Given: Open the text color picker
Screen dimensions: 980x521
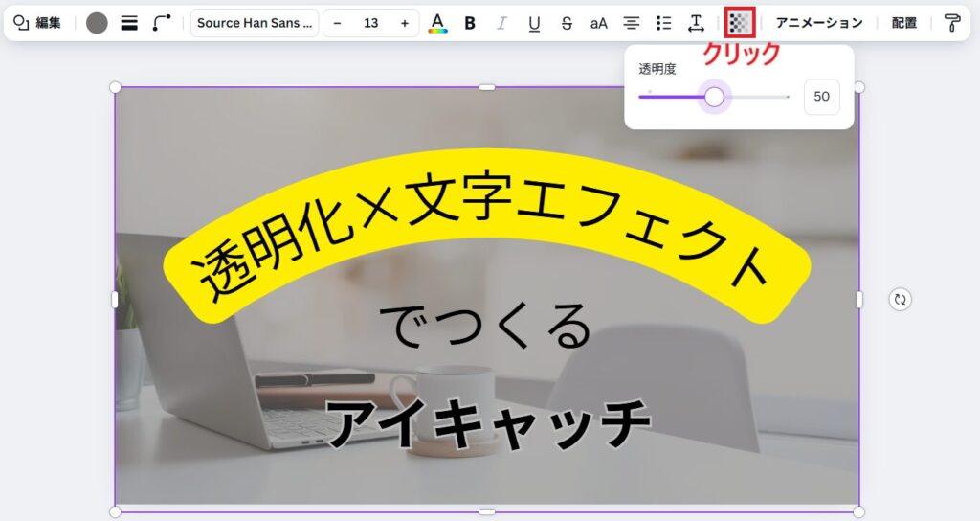Looking at the screenshot, I should 437,23.
